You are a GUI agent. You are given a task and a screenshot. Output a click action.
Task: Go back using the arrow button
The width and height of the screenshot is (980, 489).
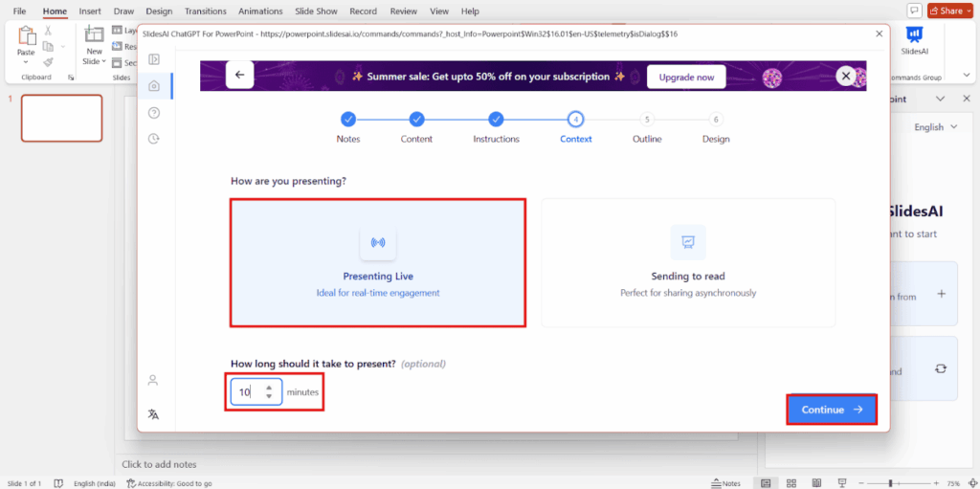pyautogui.click(x=239, y=76)
